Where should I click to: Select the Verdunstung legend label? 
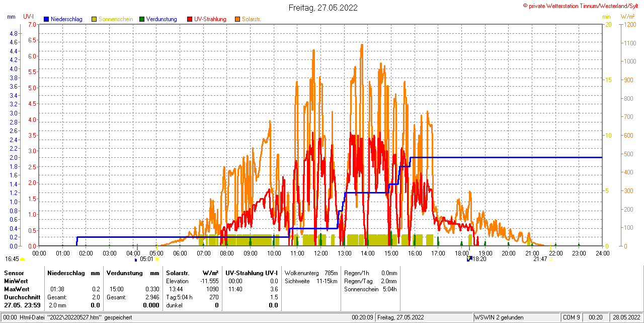pyautogui.click(x=162, y=19)
